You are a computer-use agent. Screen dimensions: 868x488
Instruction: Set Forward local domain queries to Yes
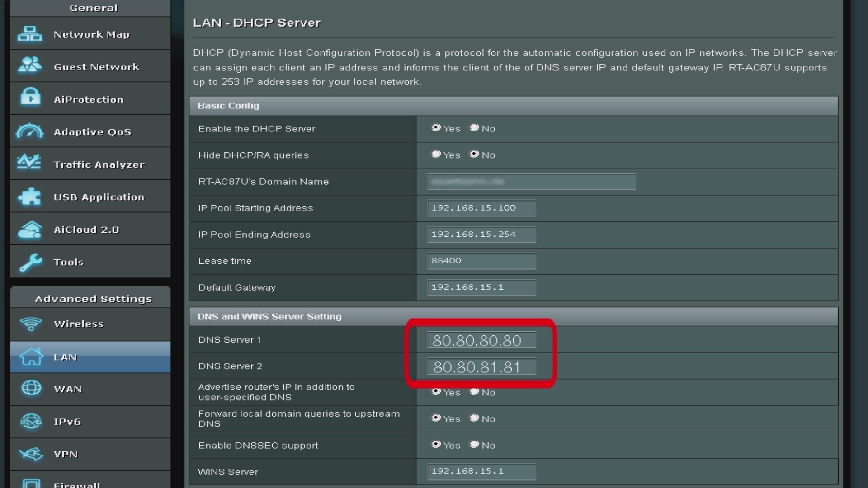436,418
